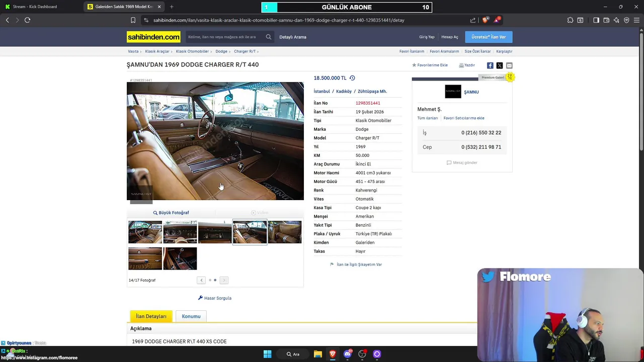Image resolution: width=644 pixels, height=362 pixels.
Task: Open browser hamburger main menu
Action: click(636, 20)
